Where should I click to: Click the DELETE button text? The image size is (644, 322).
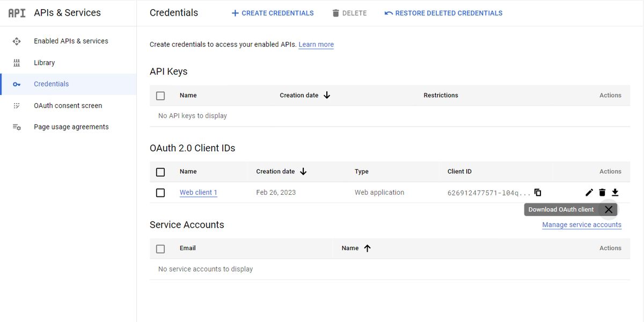(355, 13)
